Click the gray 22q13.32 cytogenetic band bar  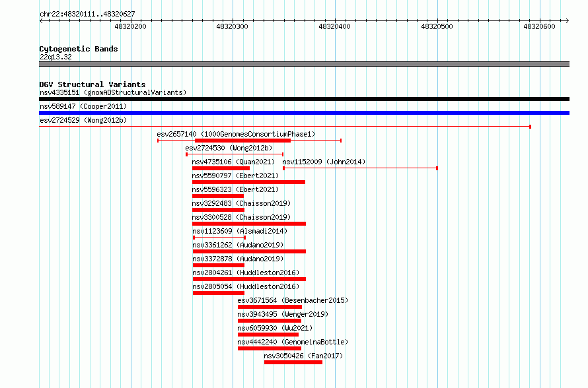click(x=304, y=64)
